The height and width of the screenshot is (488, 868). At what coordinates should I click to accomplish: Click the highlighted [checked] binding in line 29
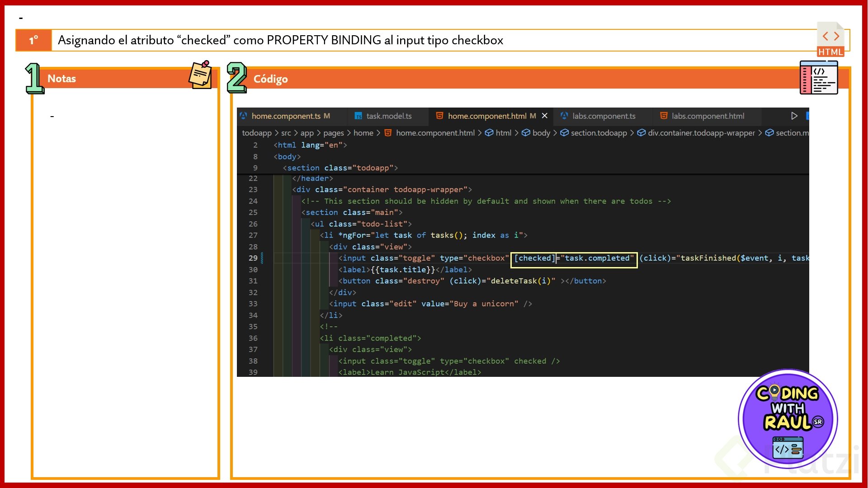pyautogui.click(x=534, y=258)
